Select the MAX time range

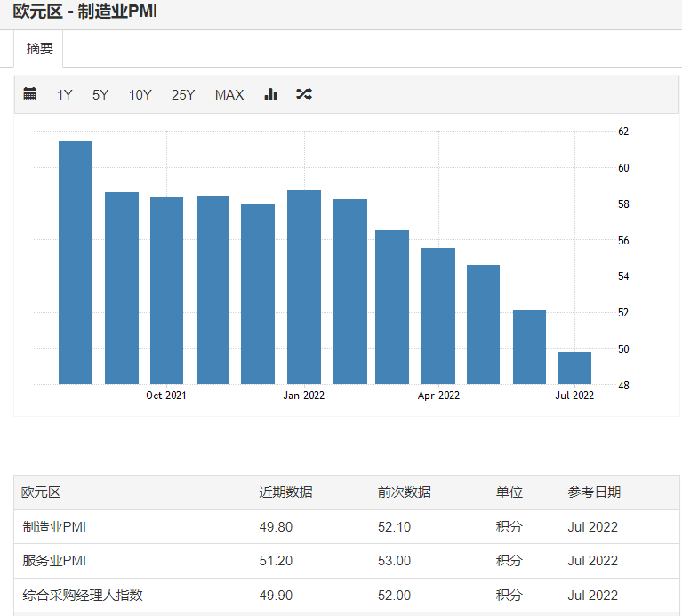(229, 95)
